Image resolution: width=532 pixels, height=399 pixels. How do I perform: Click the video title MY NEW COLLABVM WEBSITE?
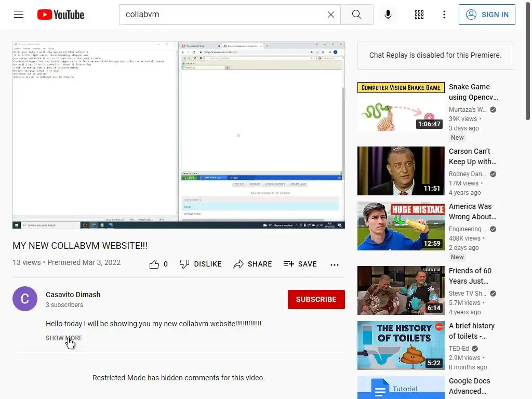tap(80, 246)
